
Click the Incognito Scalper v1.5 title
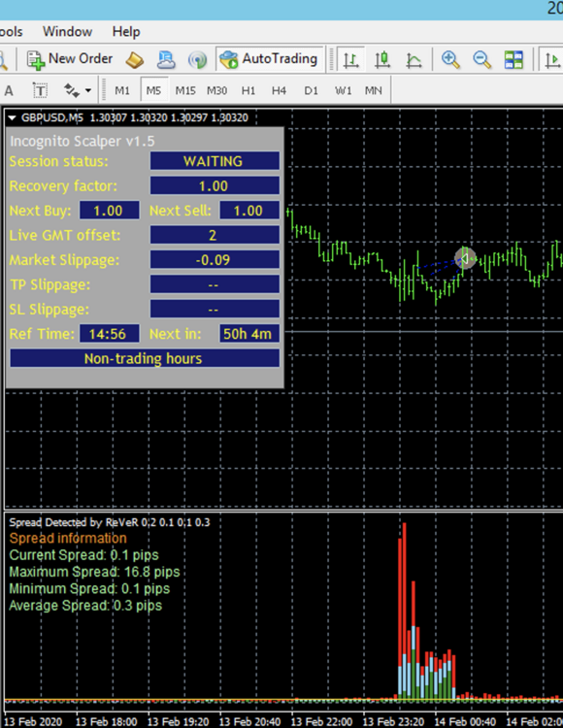coord(83,141)
